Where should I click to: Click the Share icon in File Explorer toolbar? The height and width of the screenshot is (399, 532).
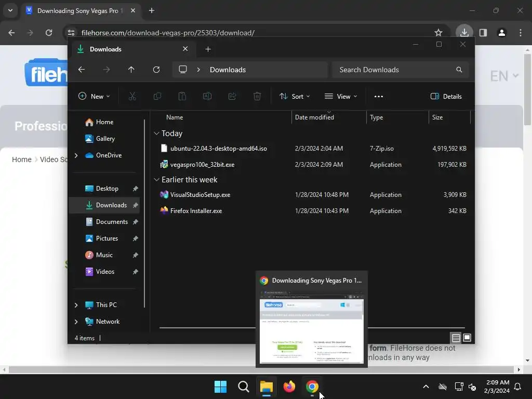coord(232,96)
